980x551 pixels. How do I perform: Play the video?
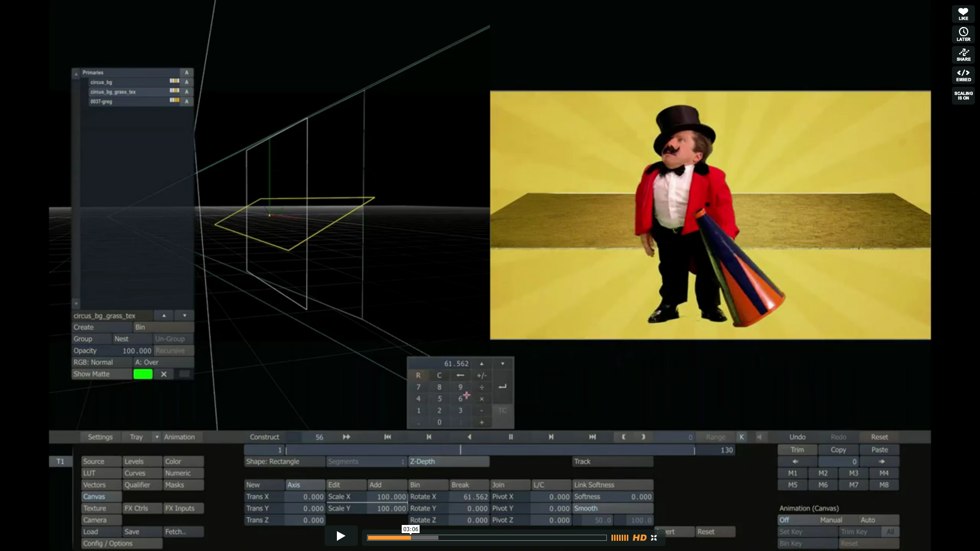point(341,536)
